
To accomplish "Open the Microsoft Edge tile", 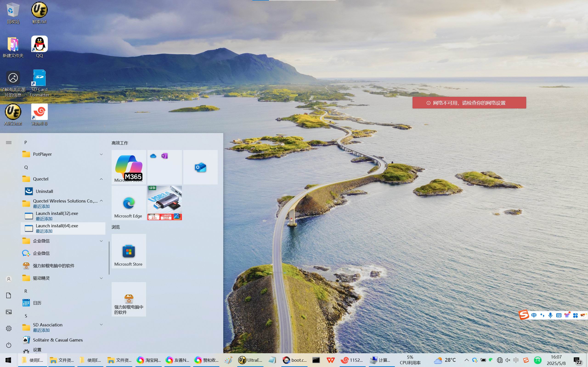I will coord(129,203).
